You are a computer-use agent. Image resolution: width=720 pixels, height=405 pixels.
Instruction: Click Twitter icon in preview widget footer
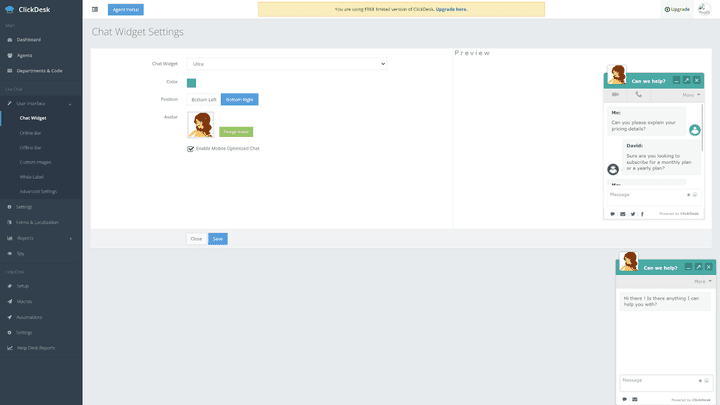[x=633, y=214]
